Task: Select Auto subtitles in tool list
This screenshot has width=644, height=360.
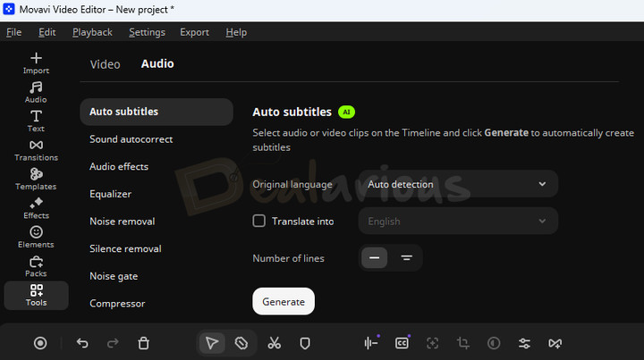Action: [x=157, y=112]
